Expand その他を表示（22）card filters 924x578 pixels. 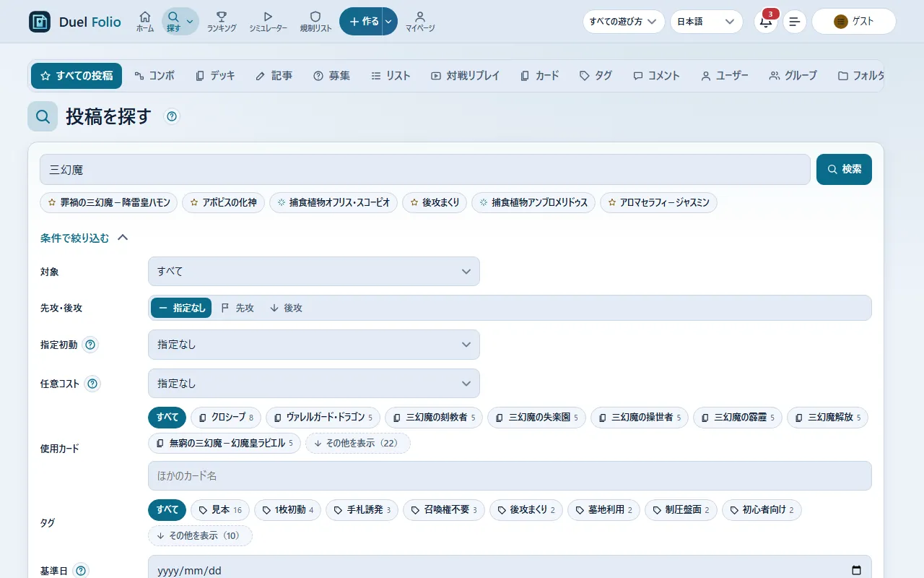[x=358, y=443]
